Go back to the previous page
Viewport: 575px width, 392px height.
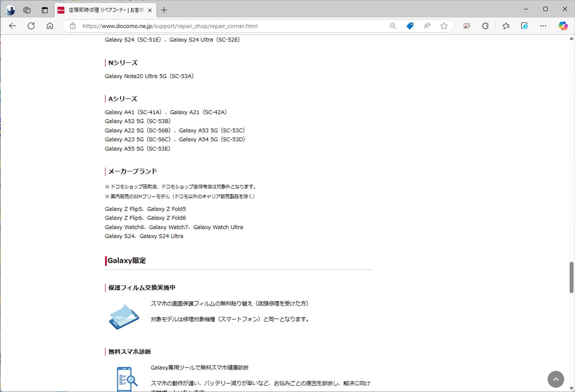[12, 26]
